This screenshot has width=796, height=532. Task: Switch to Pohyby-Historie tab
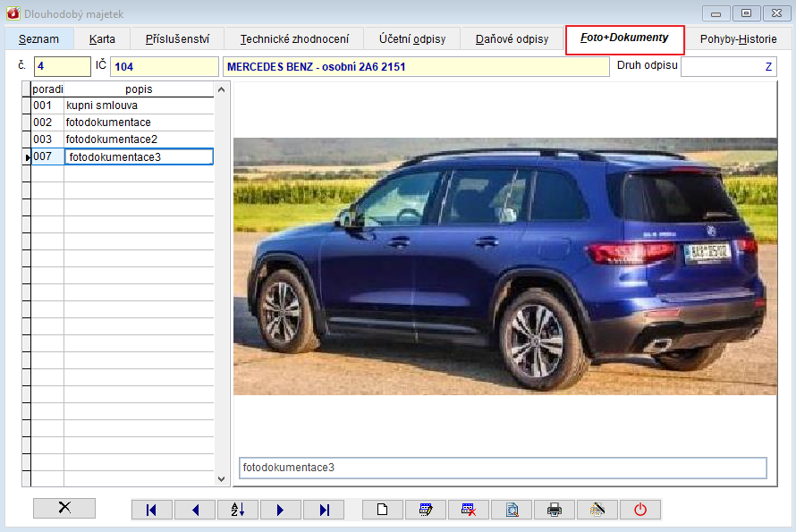738,39
